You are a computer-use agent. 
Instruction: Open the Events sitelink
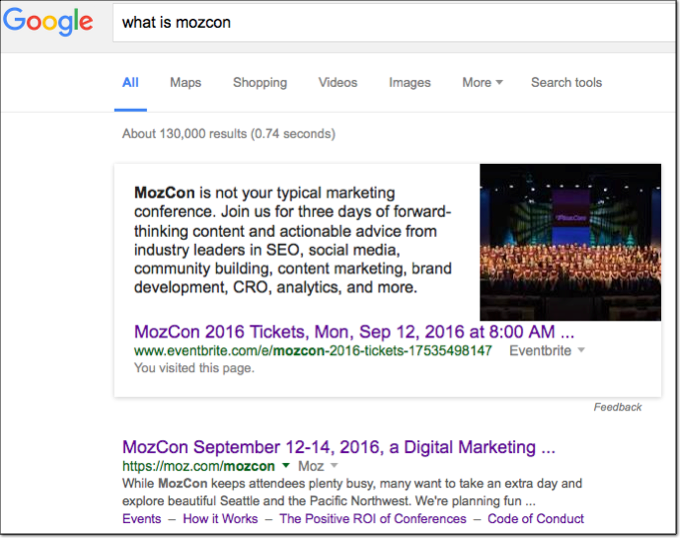pos(141,519)
